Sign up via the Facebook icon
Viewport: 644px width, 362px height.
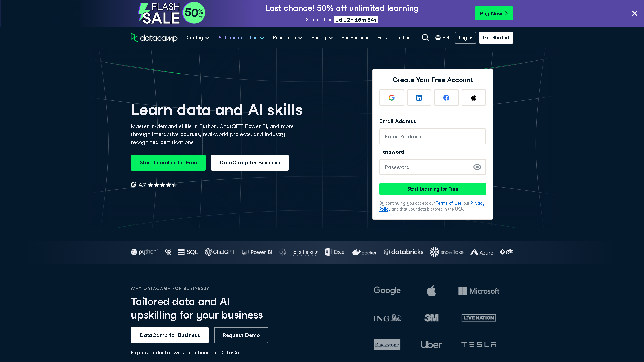(446, 98)
